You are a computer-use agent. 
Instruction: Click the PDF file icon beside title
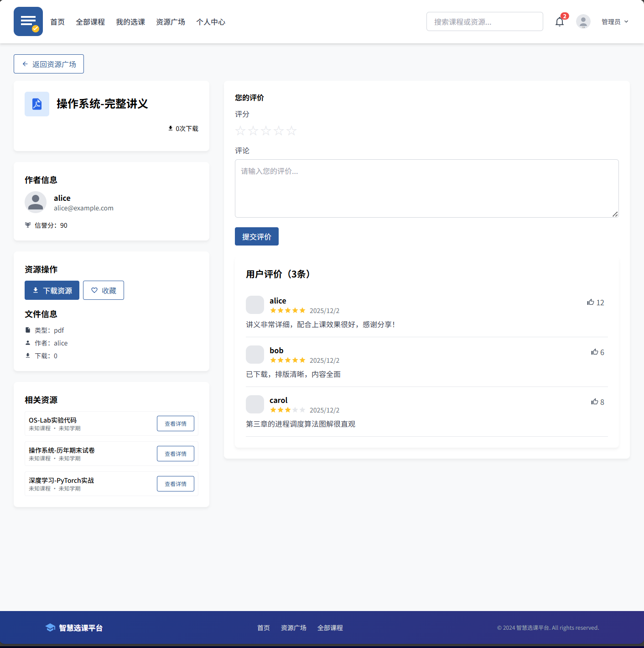(x=37, y=104)
